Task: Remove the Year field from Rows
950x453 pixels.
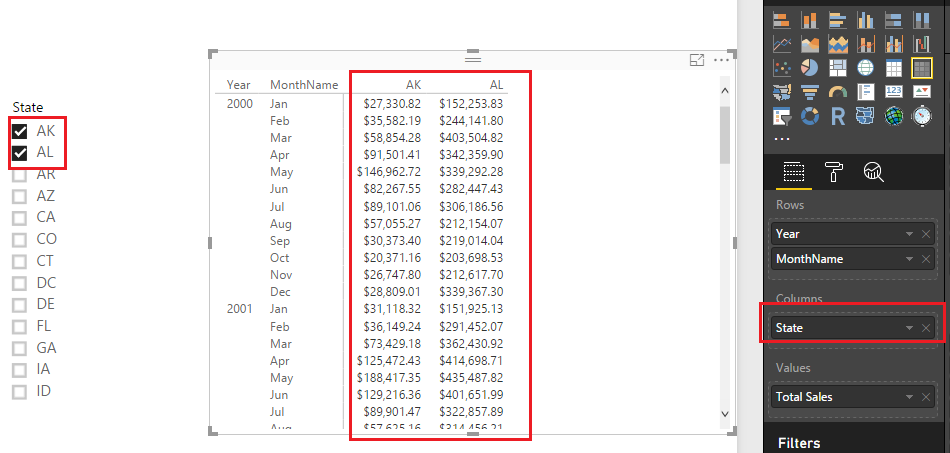Action: (x=926, y=234)
